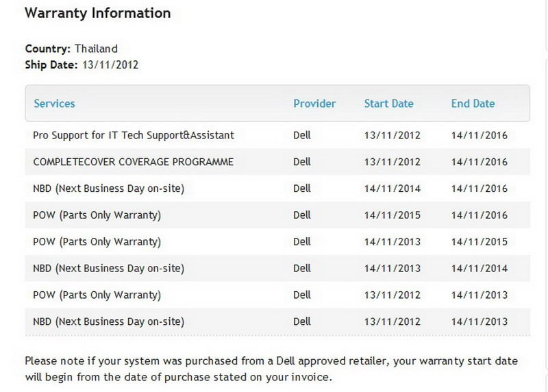
Task: Click the Warranty Information heading
Action: (98, 13)
